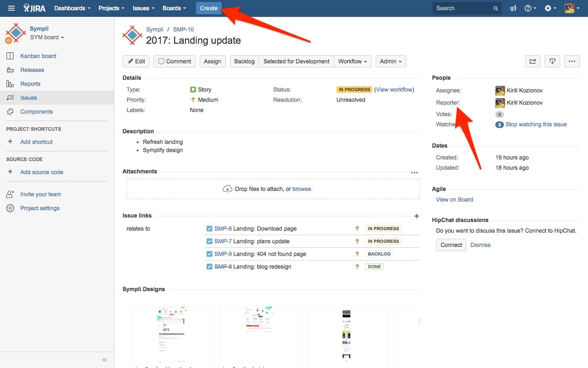Click Selected for Development button
This screenshot has width=588, height=368.
(296, 61)
